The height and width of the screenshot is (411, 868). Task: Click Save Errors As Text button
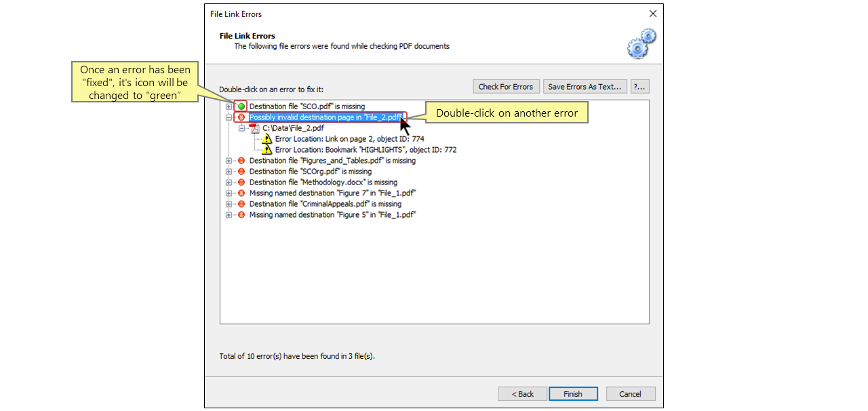(x=585, y=86)
